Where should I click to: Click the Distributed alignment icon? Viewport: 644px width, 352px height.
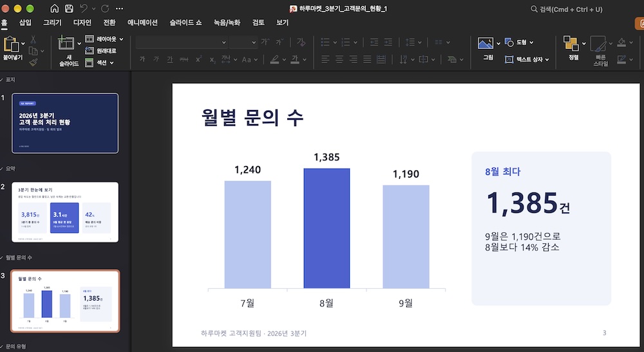[381, 59]
